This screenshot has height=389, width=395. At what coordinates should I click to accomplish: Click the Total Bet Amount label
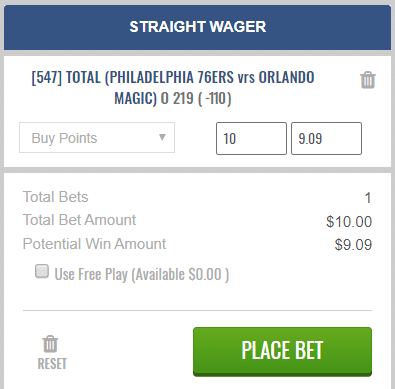(79, 220)
